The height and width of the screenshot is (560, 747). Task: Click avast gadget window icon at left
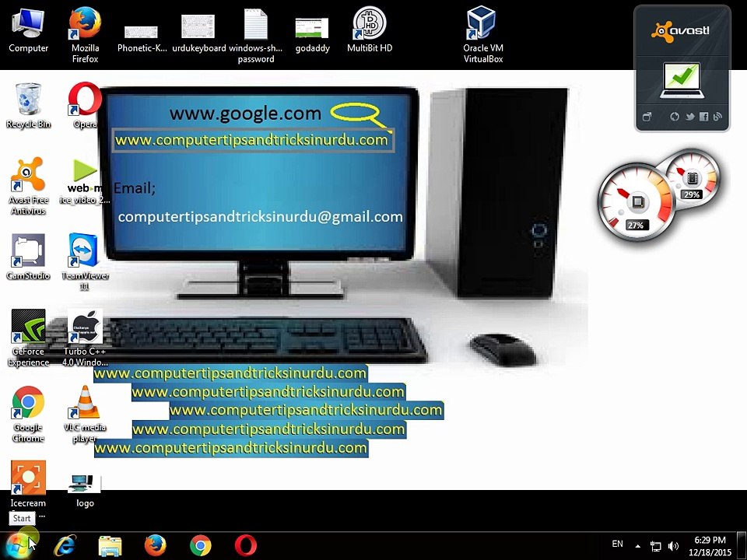pyautogui.click(x=647, y=117)
